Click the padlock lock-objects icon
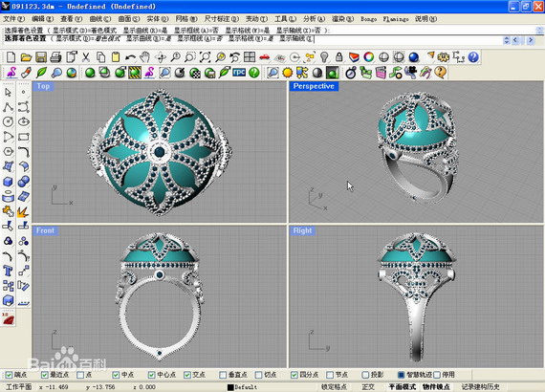 coord(338,57)
